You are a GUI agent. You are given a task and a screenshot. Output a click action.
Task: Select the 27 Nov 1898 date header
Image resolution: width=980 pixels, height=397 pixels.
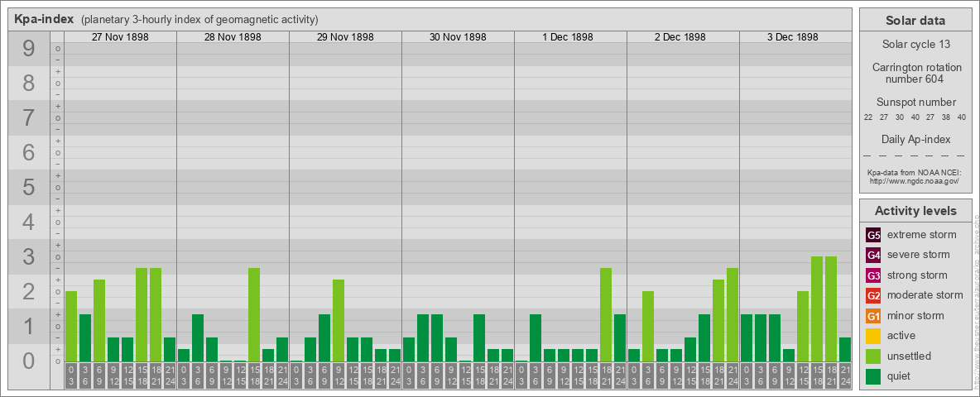click(x=120, y=37)
